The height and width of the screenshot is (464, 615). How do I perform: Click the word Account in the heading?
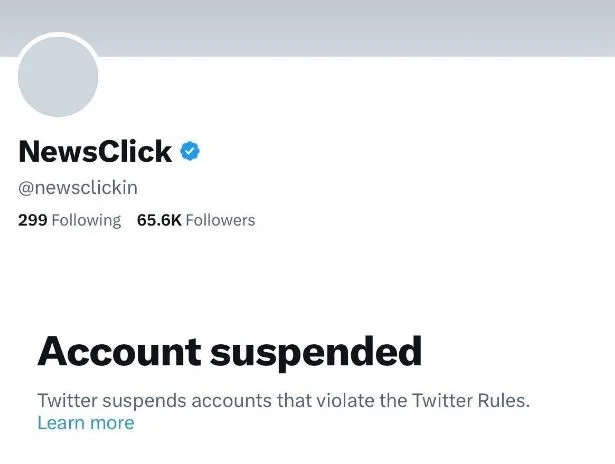117,352
